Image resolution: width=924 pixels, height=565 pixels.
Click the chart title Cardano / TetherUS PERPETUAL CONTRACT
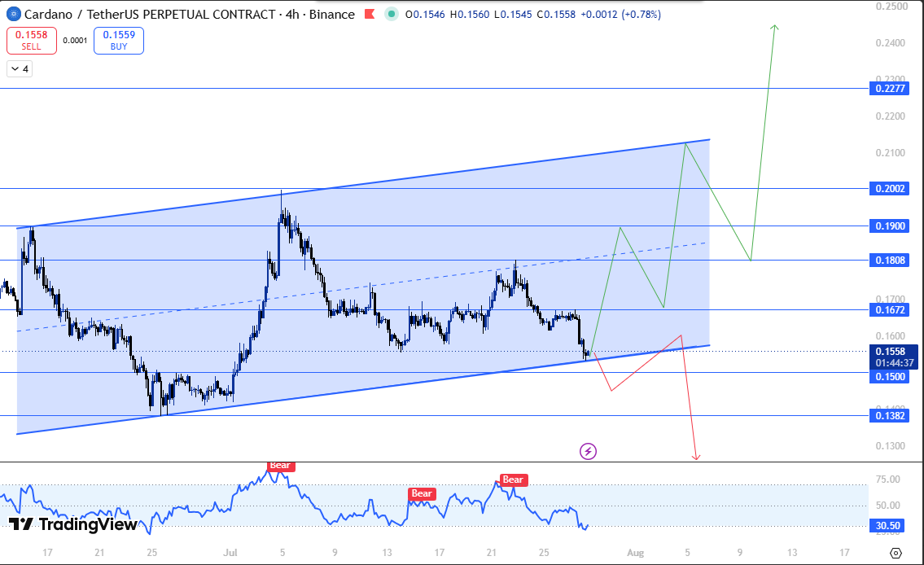tap(151, 14)
